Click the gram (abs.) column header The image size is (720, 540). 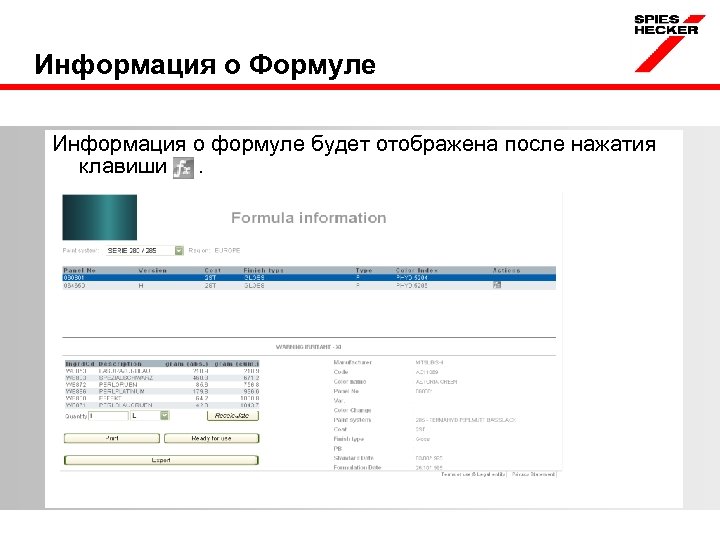(x=187, y=364)
